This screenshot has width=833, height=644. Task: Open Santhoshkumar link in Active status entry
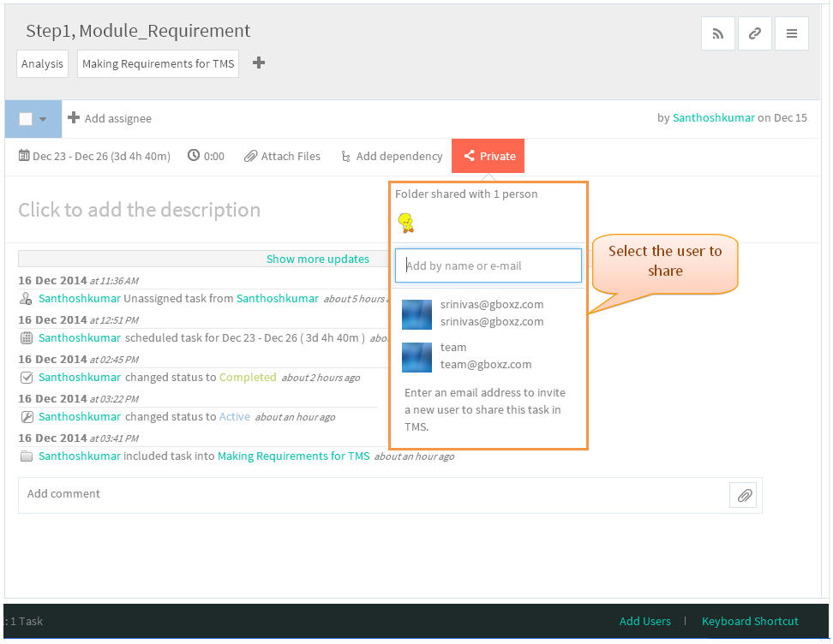80,416
